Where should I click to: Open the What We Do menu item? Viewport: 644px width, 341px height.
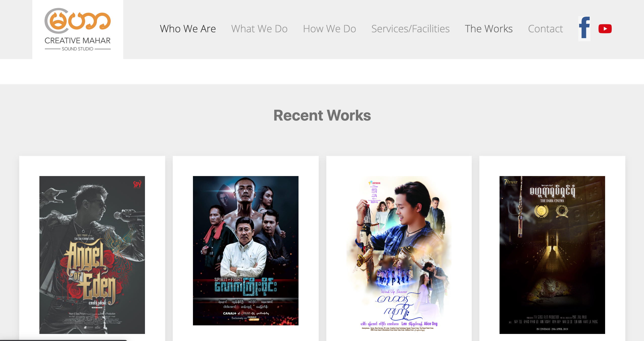click(259, 29)
